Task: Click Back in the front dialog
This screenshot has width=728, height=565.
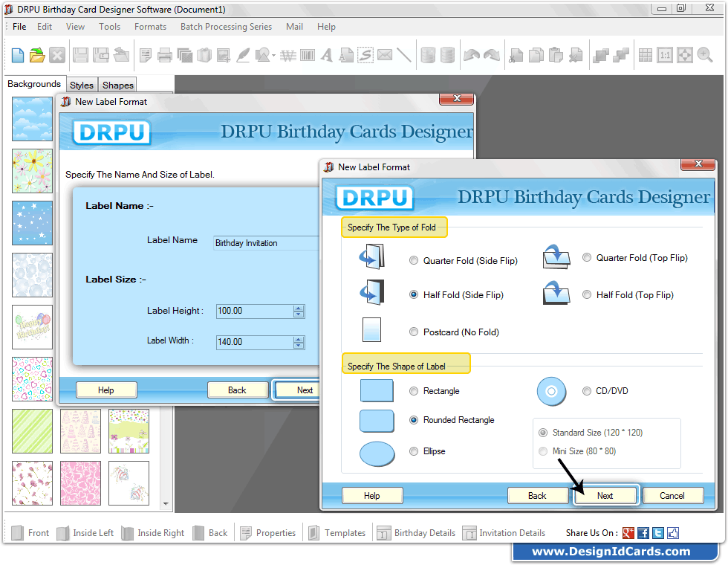Action: coord(537,495)
